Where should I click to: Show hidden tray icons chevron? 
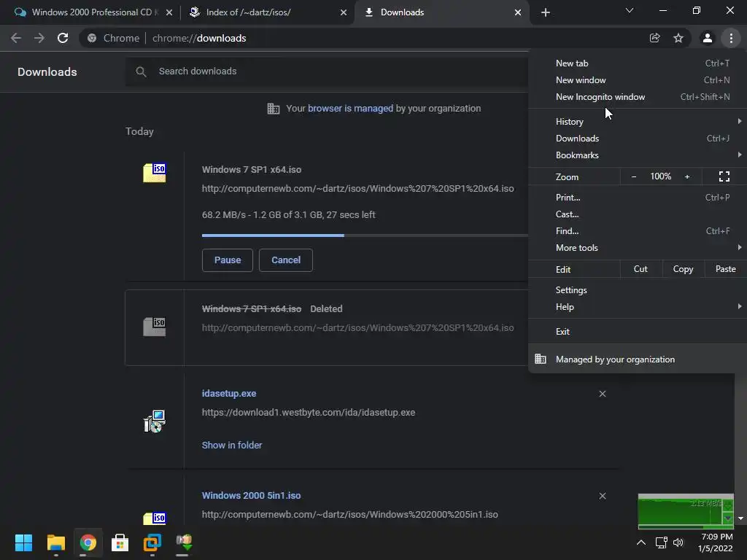coord(641,542)
